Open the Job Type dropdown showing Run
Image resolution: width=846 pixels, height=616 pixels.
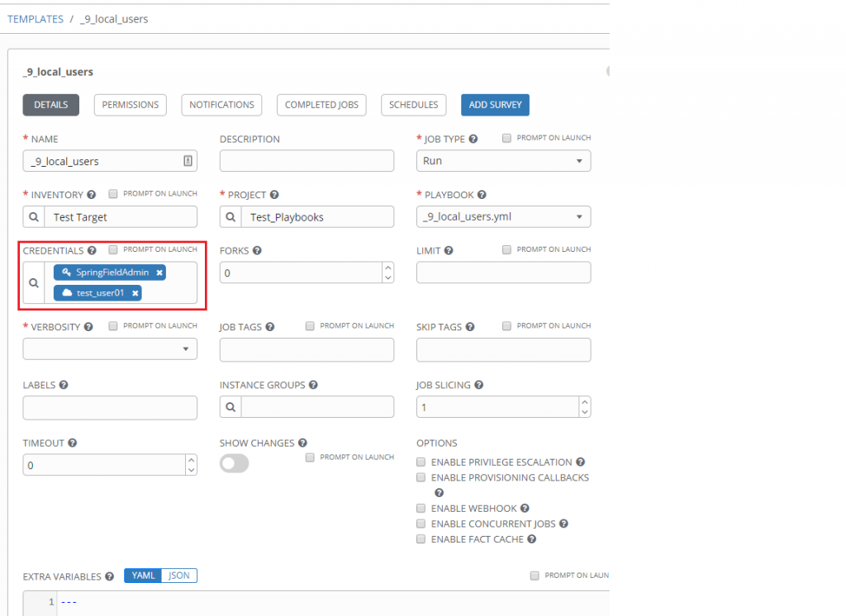[503, 161]
